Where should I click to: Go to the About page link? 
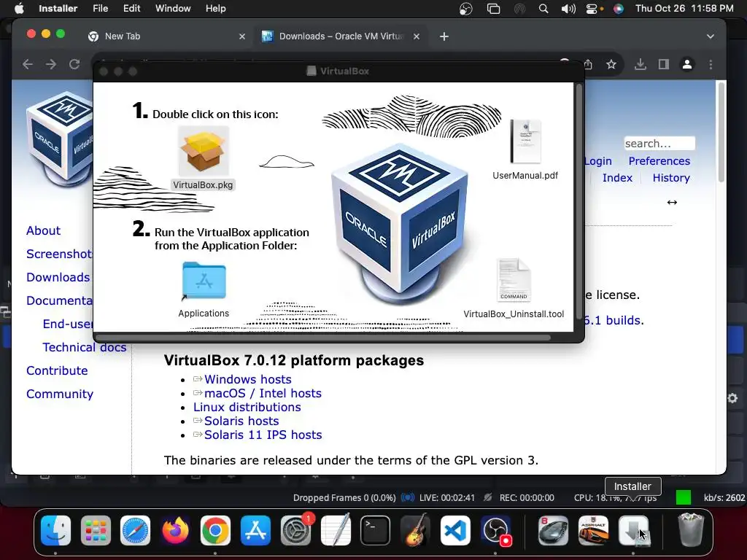click(x=43, y=230)
